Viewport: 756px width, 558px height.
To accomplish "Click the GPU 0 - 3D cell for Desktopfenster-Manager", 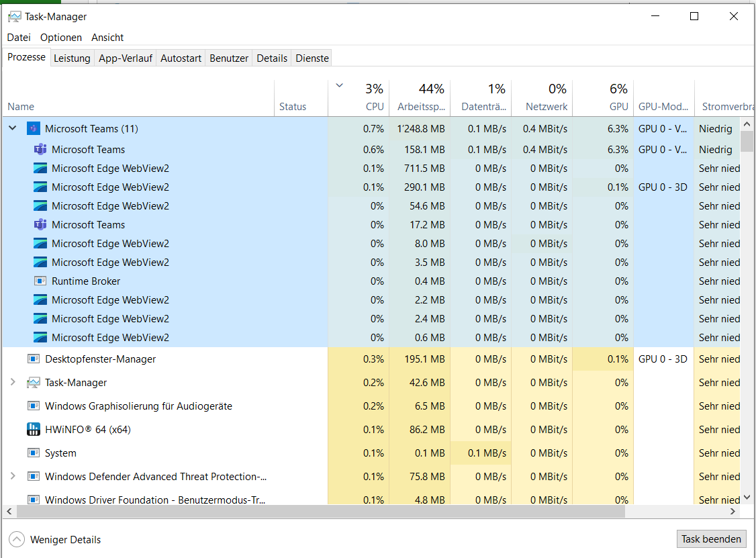I will [663, 359].
